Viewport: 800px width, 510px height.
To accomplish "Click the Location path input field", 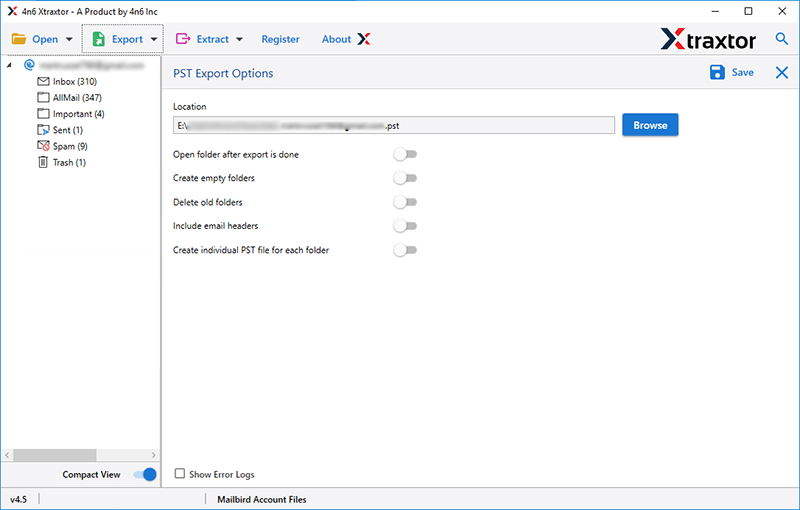I will coord(394,125).
